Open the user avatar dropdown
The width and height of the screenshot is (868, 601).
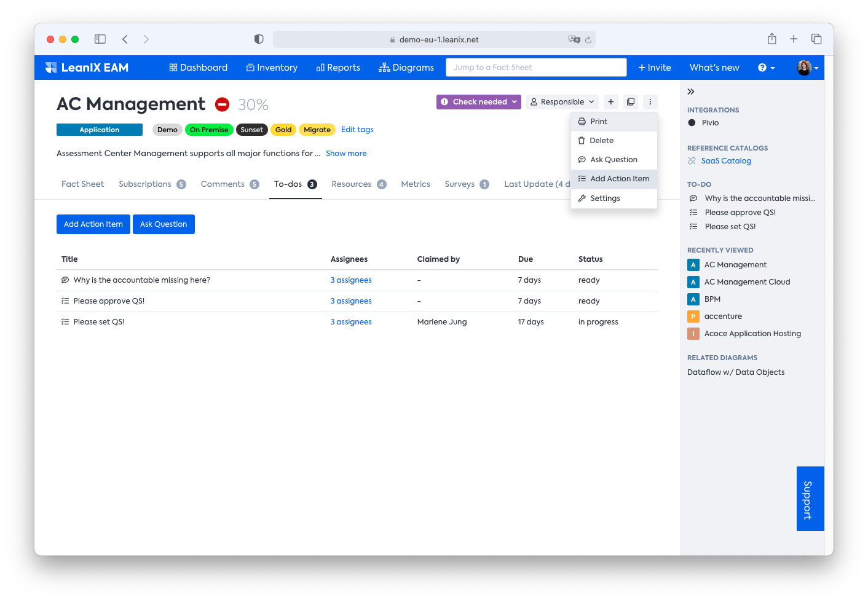(808, 68)
